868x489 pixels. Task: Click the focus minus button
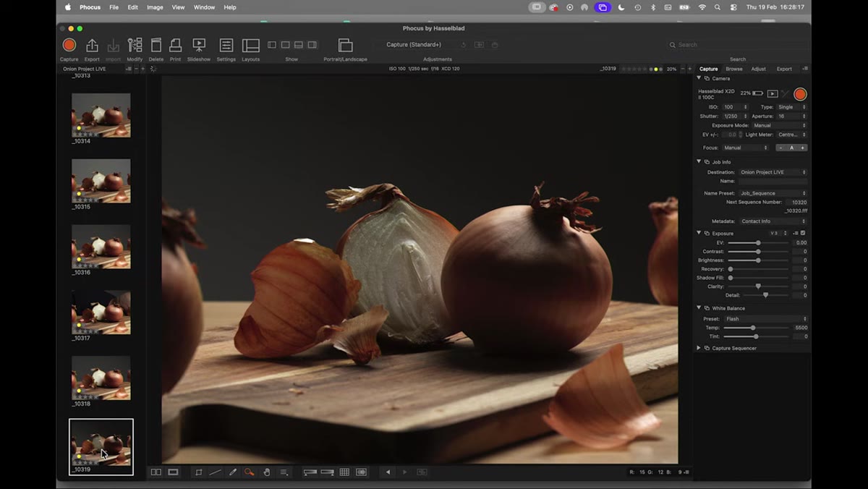[x=781, y=148]
